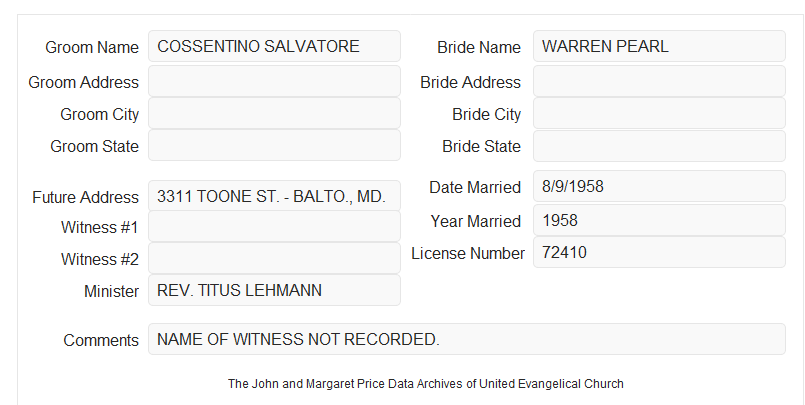Click the Groom Name field
Screen dimensions: 805x405
click(274, 46)
